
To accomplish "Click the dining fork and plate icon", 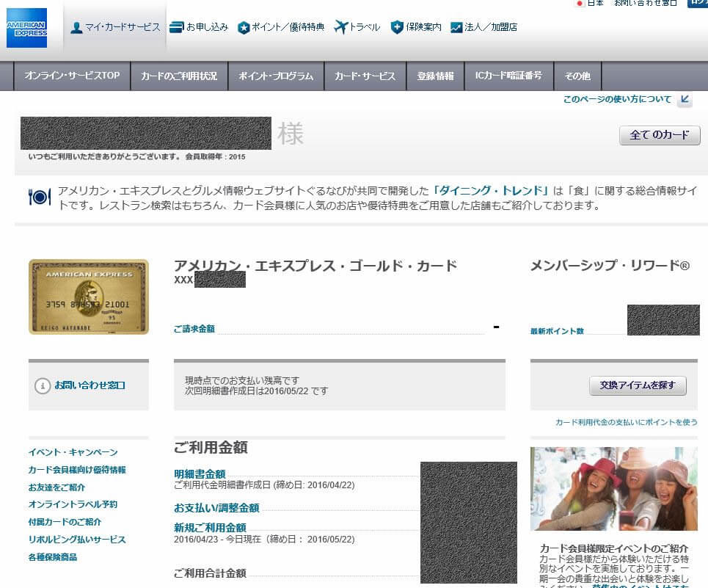I will pos(40,197).
